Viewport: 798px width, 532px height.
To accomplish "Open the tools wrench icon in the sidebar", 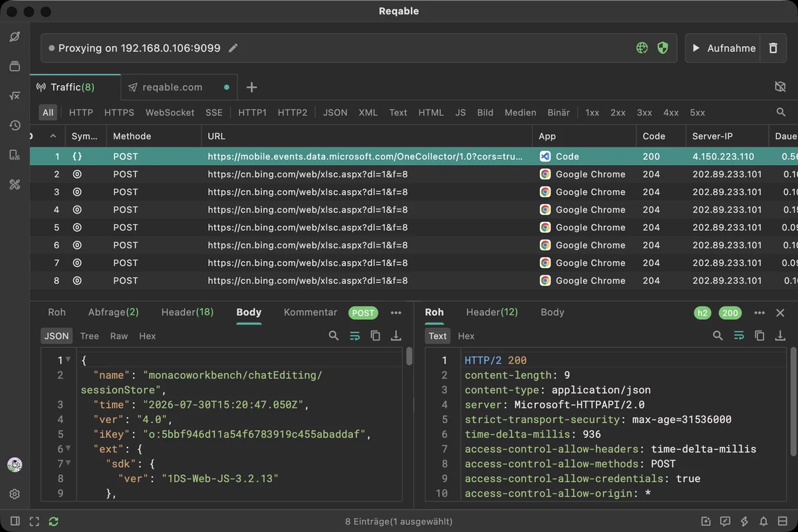I will [x=15, y=184].
